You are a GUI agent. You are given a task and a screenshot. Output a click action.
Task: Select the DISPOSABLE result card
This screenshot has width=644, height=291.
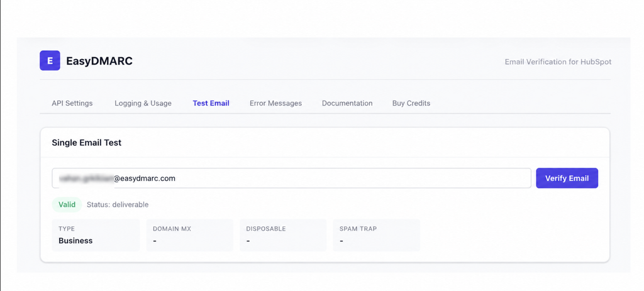click(x=283, y=235)
